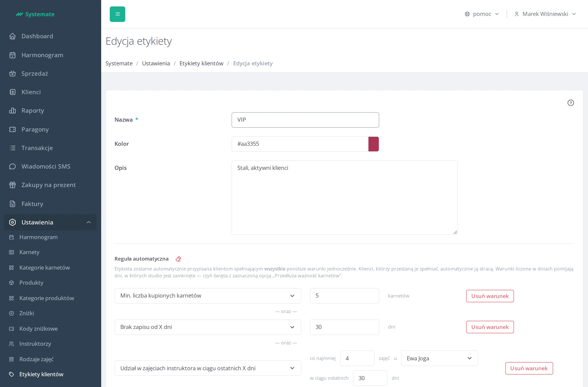Image resolution: width=588 pixels, height=387 pixels.
Task: Click the Opis textarea with Stali, aktywni klienci
Action: tap(344, 197)
